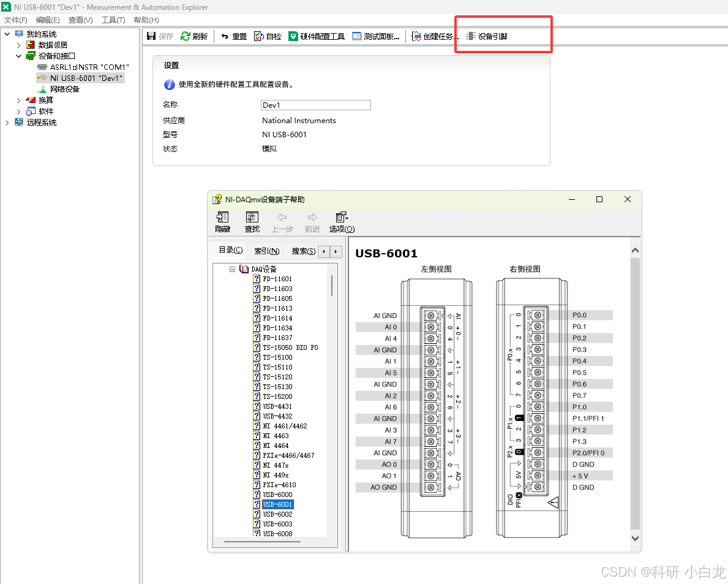This screenshot has height=584, width=728.
Task: Click the DAQ设备 book icon in contents
Action: pyautogui.click(x=244, y=269)
